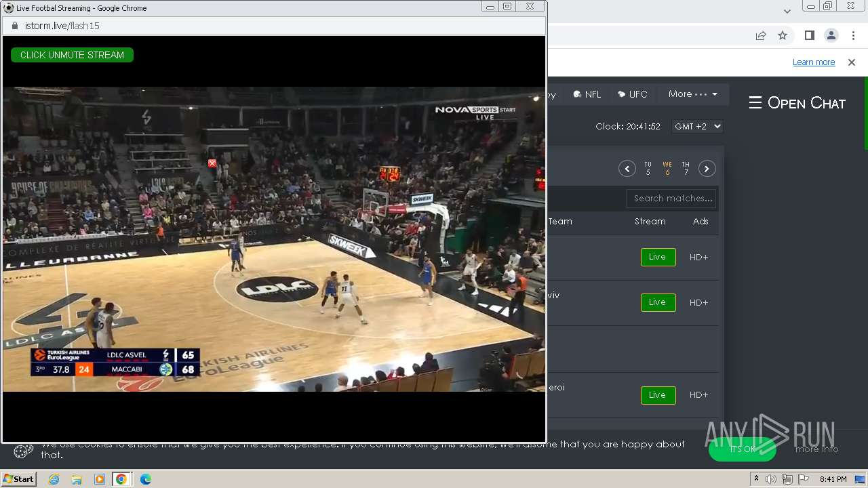
Task: Launch Microsoft Edge from taskbar
Action: pos(145,479)
